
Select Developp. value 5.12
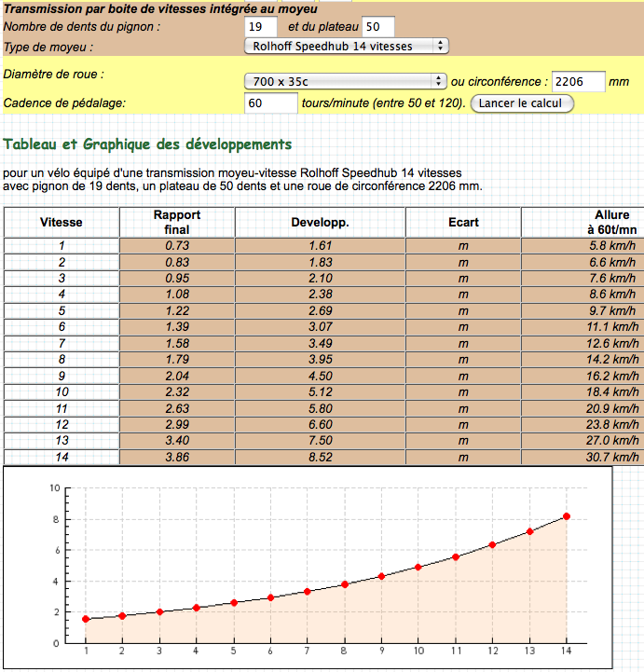[320, 392]
